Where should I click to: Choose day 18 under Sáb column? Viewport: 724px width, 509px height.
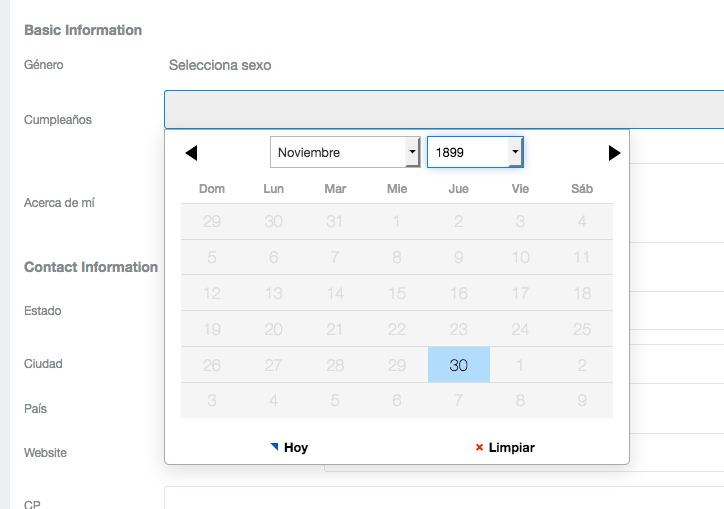pos(582,293)
